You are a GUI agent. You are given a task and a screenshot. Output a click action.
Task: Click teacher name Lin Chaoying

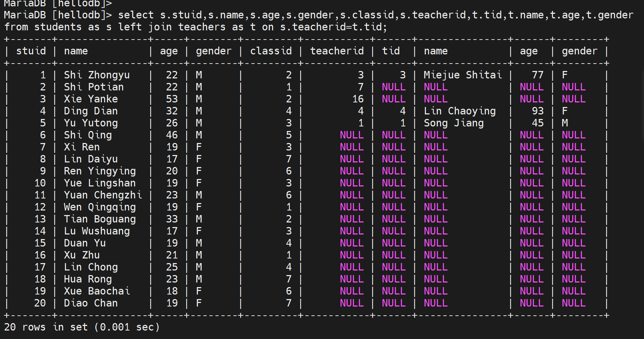(x=459, y=111)
